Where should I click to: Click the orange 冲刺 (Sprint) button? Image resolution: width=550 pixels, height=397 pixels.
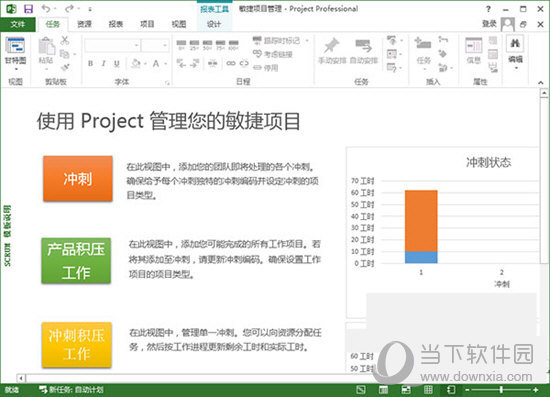coord(78,179)
